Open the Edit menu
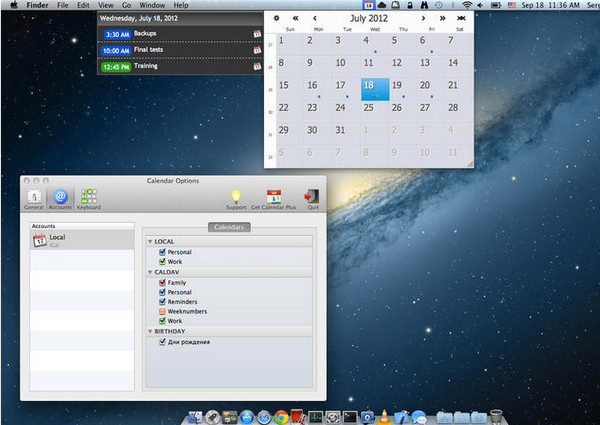 [x=83, y=5]
